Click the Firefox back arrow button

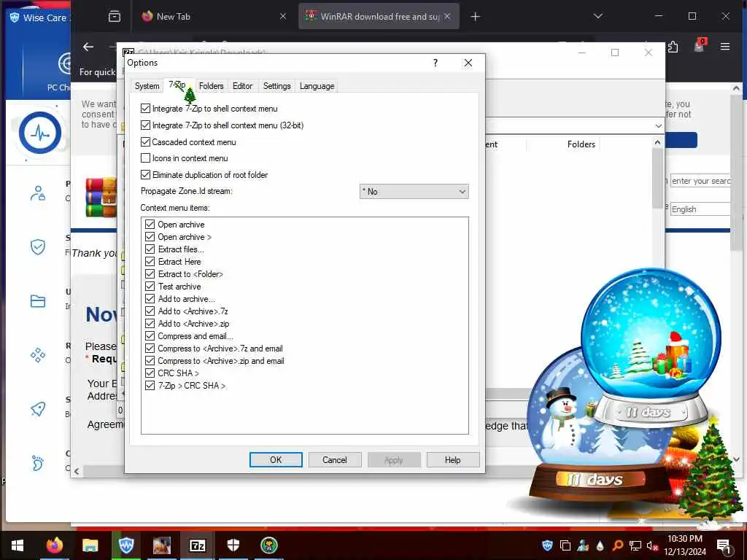tap(88, 47)
